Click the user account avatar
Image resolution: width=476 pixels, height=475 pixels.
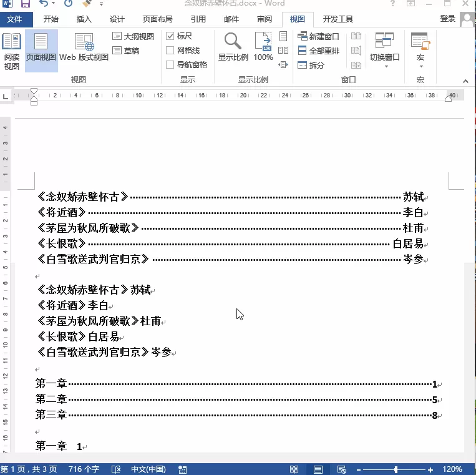pos(467,19)
